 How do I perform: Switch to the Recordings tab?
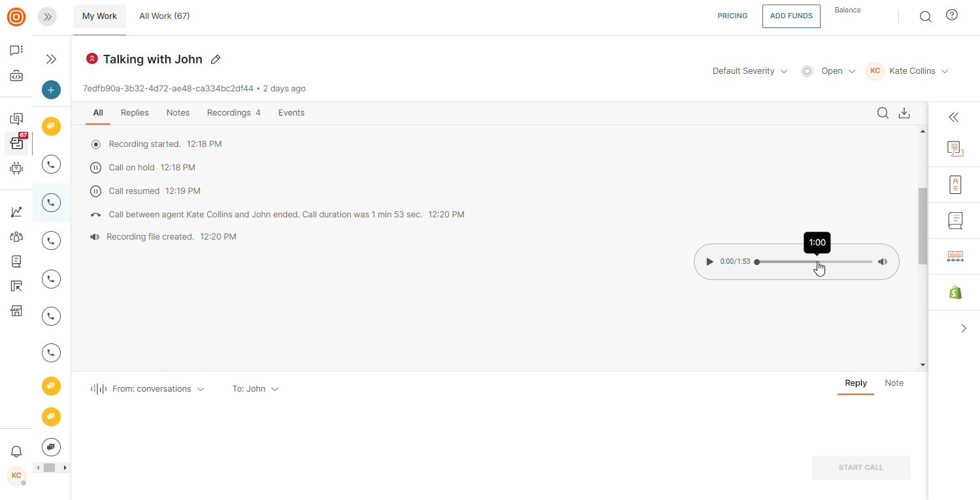click(233, 113)
